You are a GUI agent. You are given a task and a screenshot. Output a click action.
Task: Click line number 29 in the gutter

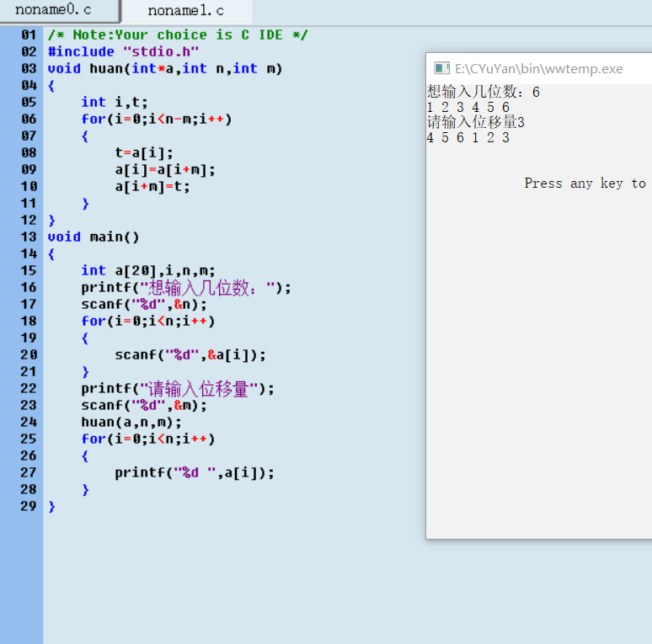[29, 506]
